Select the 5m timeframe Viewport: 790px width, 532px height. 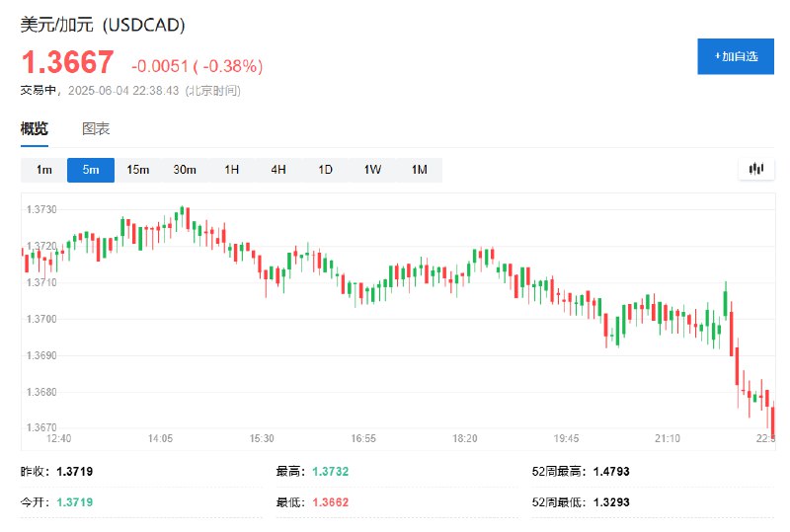pyautogui.click(x=91, y=170)
